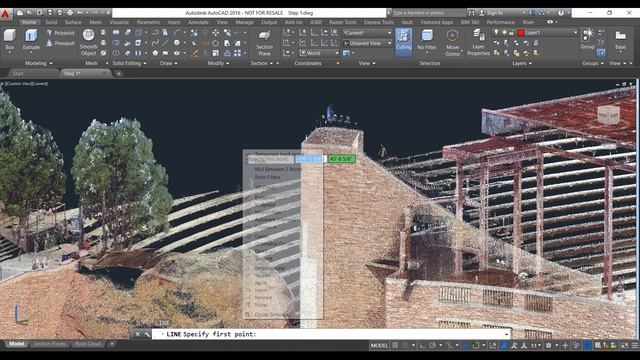Open the Unsaved View dropdown
This screenshot has width=640, height=360.
(x=367, y=43)
